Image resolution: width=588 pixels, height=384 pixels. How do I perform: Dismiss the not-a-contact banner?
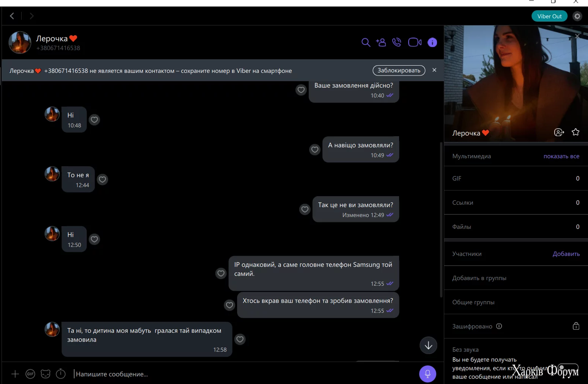click(x=434, y=70)
